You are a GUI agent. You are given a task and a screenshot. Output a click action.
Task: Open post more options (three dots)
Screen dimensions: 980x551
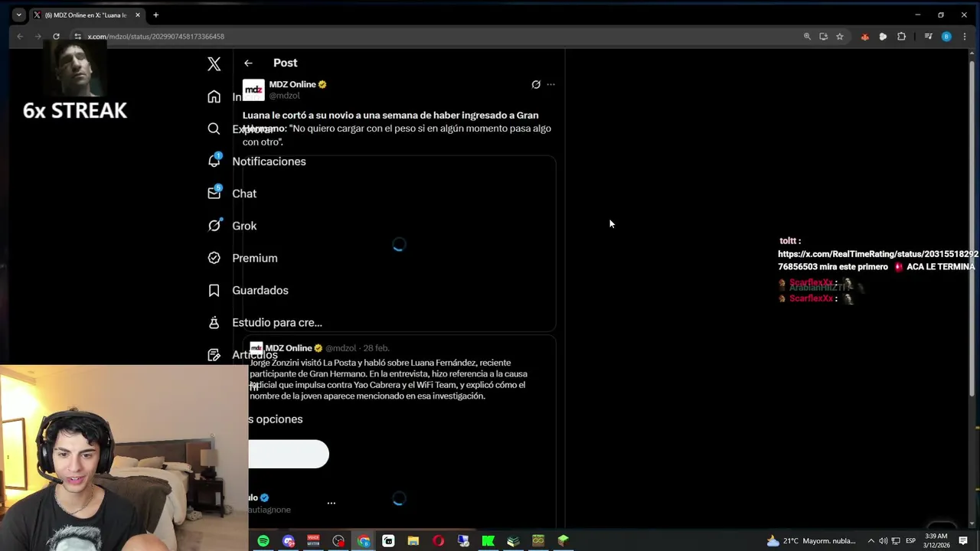[550, 84]
